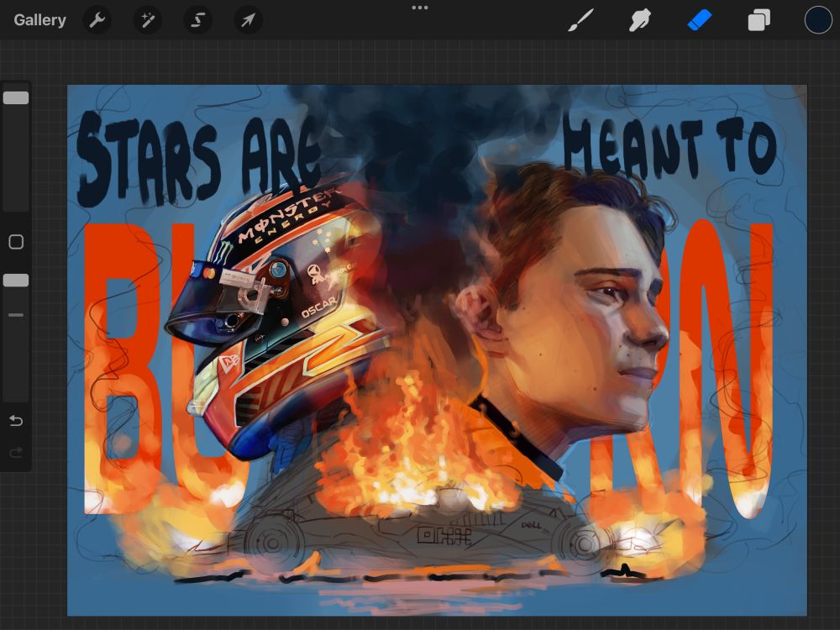
Task: Adjust the brush opacity slider handle
Action: click(16, 281)
